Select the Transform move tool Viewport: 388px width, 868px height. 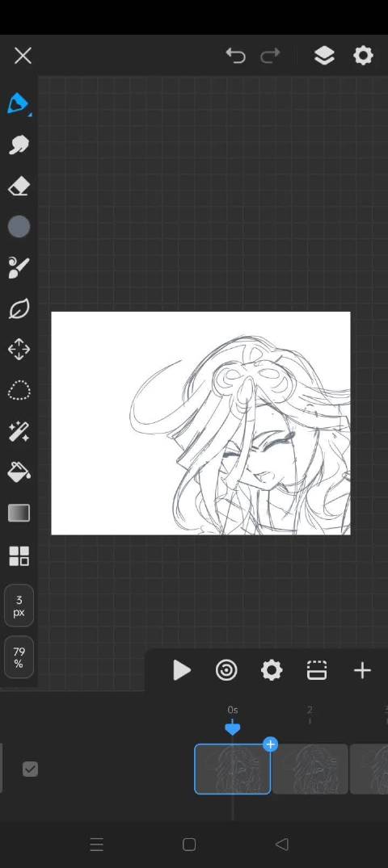pyautogui.click(x=19, y=350)
